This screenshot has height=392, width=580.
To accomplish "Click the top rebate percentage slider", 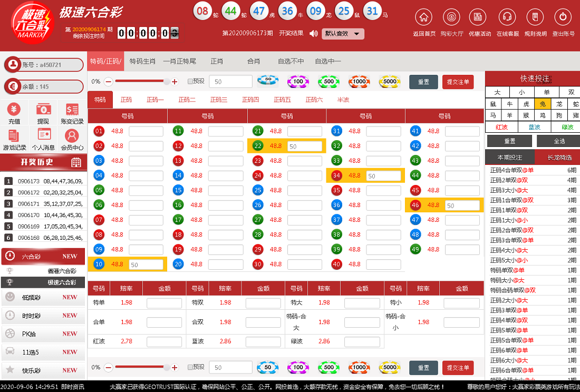I will pos(141,82).
